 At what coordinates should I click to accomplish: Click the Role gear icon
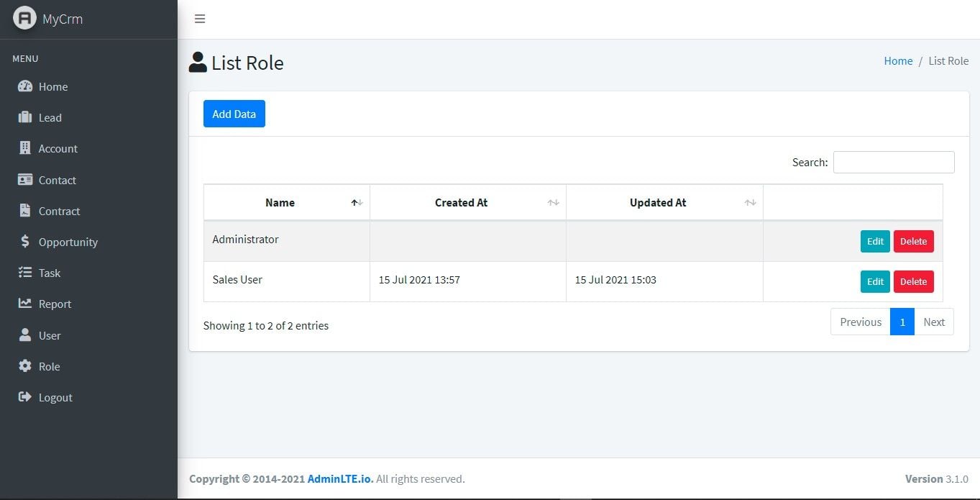click(25, 366)
